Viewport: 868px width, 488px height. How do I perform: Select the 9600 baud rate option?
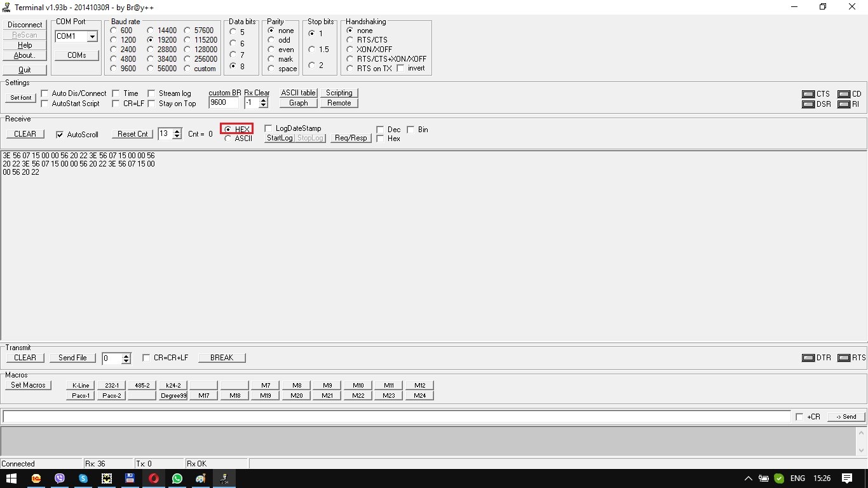point(114,69)
